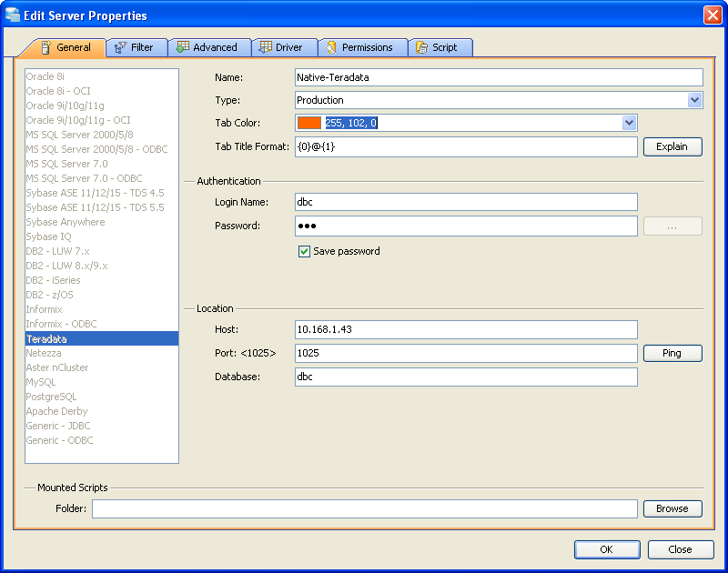
Task: Click the Port input field
Action: (466, 353)
